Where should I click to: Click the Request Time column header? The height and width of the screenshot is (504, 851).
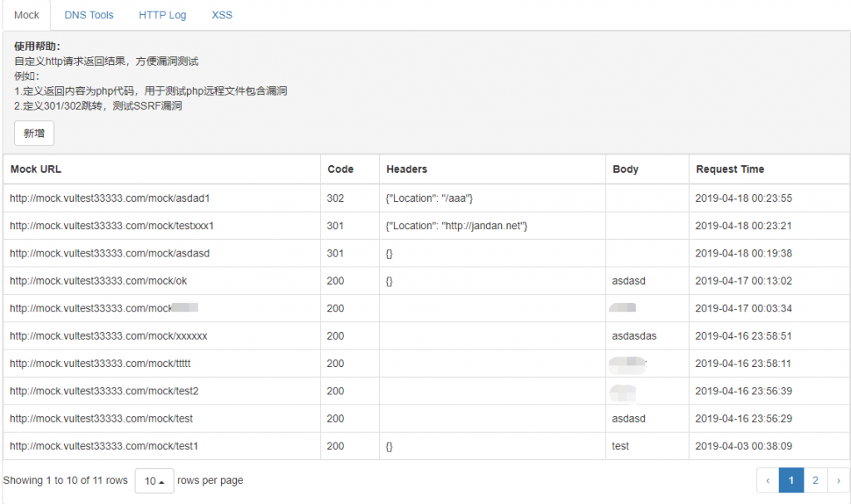pos(730,169)
